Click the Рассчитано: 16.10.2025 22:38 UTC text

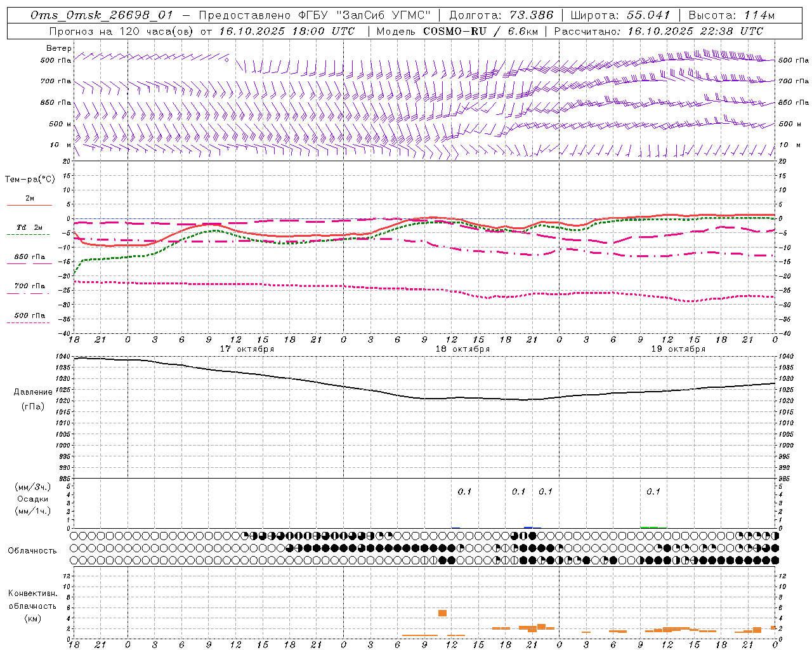coord(658,31)
